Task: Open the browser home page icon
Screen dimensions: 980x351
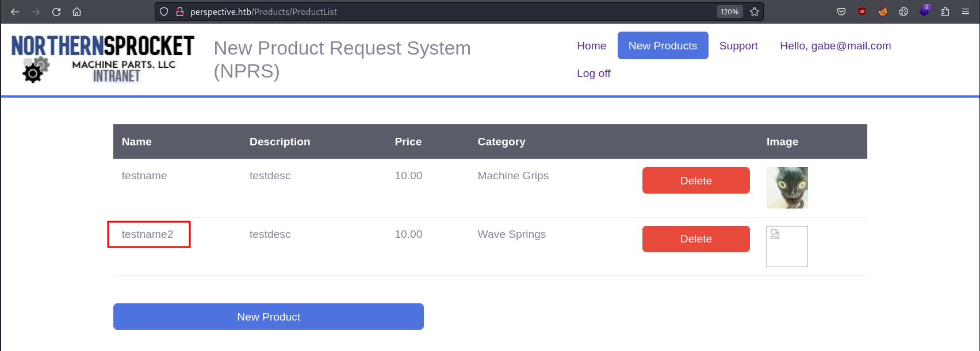Action: click(x=77, y=11)
